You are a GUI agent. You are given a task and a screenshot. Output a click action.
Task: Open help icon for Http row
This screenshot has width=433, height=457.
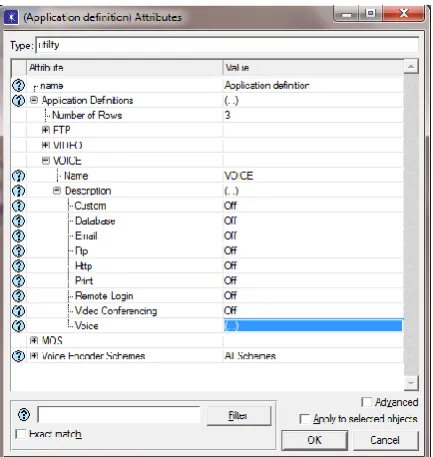click(18, 266)
